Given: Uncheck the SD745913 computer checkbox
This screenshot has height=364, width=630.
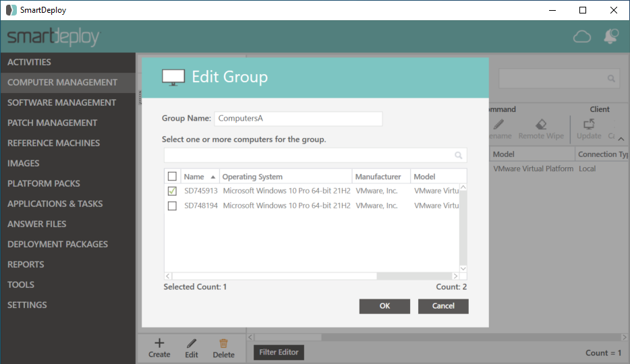Looking at the screenshot, I should [x=172, y=191].
